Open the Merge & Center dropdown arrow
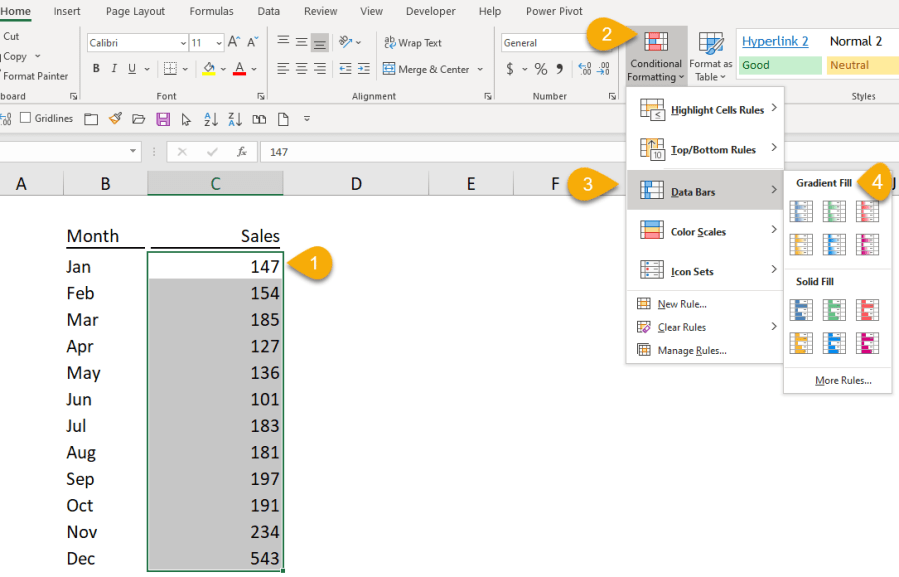Image resolution: width=899 pixels, height=577 pixels. (480, 70)
